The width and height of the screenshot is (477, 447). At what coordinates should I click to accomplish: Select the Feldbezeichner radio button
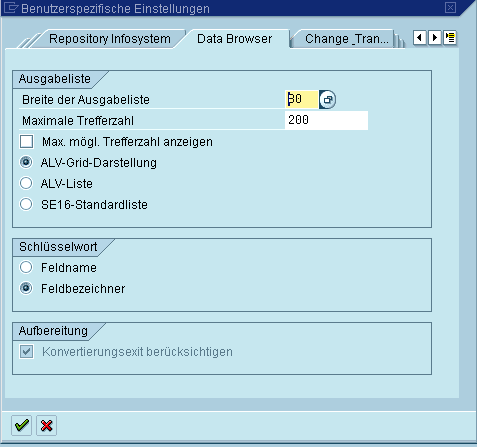[x=26, y=288]
